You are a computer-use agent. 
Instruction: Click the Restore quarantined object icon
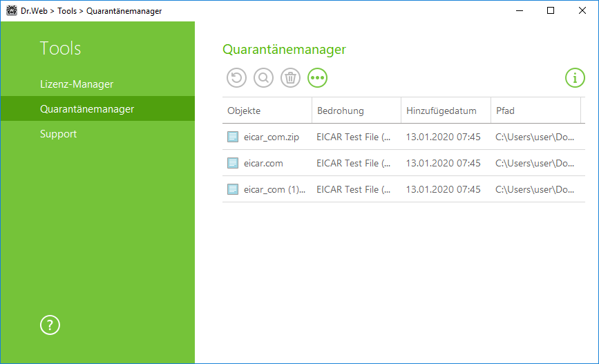[236, 78]
